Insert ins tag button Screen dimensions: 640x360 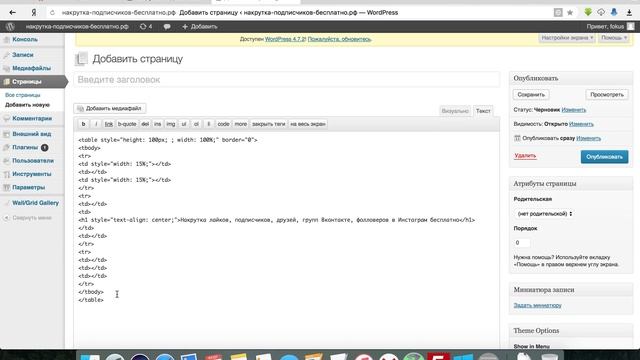pos(158,124)
